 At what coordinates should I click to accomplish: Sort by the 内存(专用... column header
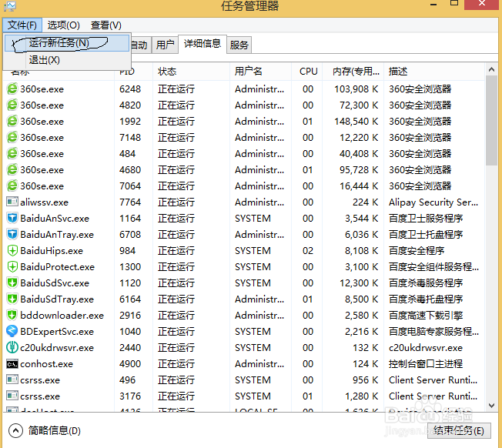click(353, 71)
